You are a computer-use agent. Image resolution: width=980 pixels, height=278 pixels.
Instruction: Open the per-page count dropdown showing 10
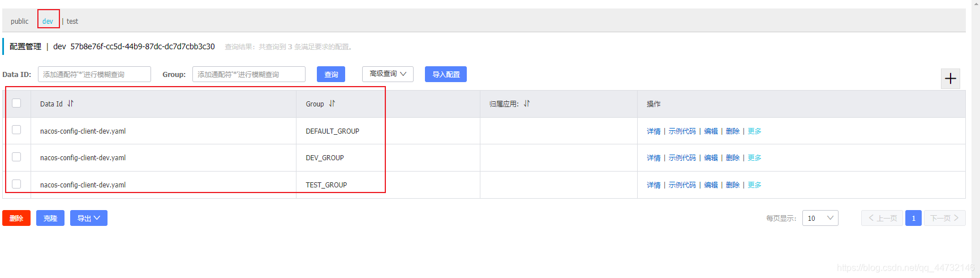[x=820, y=218]
